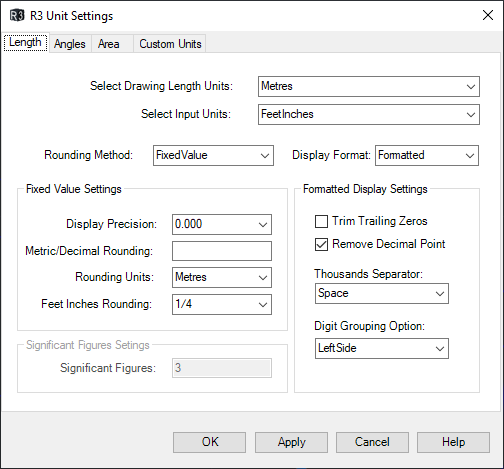
Task: Open the Display Precision dropdown
Action: (x=222, y=224)
